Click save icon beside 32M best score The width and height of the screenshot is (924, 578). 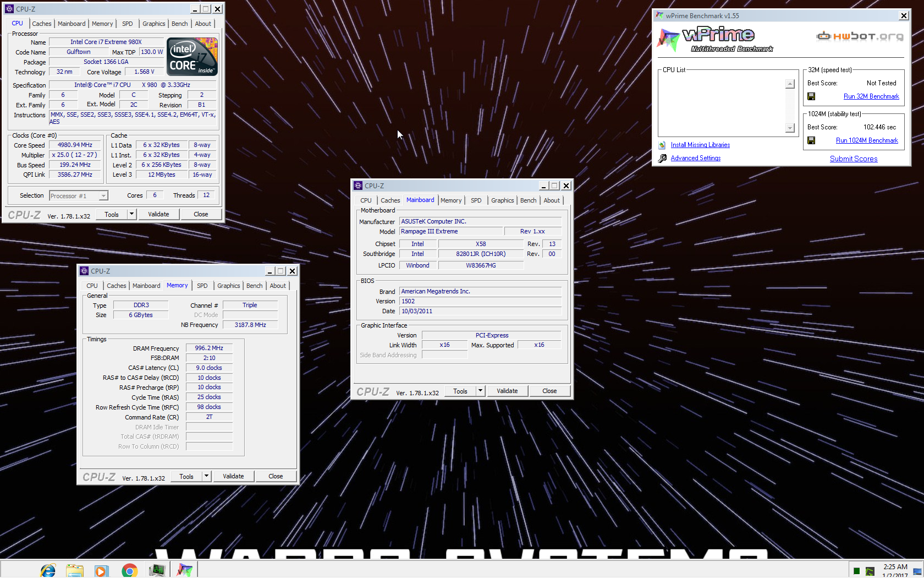[811, 96]
